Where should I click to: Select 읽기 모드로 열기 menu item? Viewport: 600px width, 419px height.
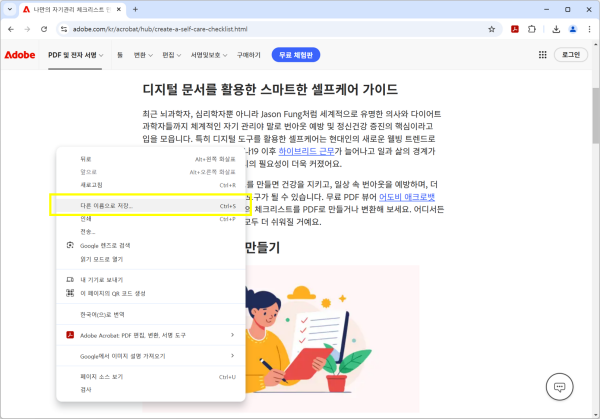coord(151,259)
